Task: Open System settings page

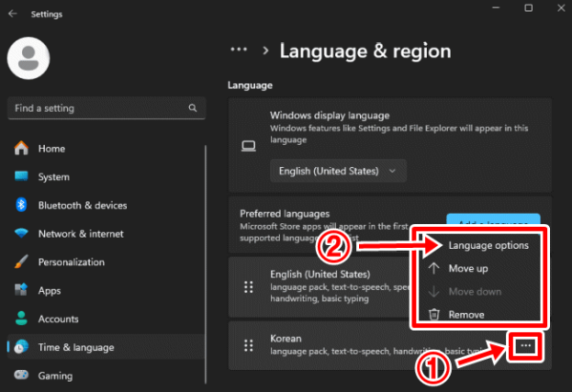Action: pos(53,177)
